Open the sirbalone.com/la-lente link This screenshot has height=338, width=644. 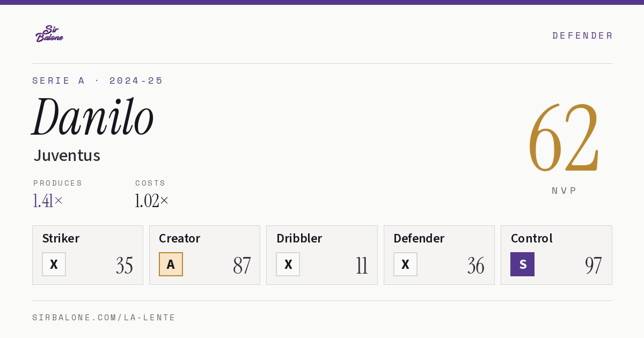104,318
